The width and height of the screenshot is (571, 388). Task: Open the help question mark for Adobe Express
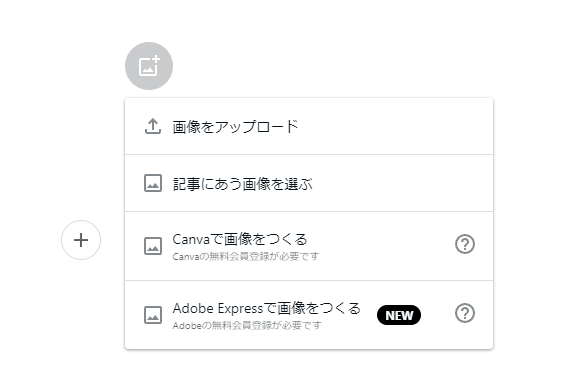465,313
